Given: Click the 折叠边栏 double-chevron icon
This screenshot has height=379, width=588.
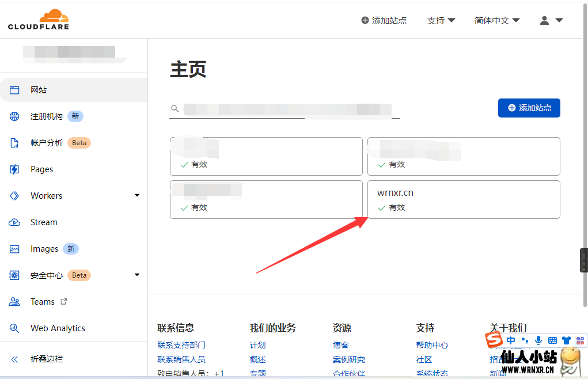Looking at the screenshot, I should coord(14,359).
